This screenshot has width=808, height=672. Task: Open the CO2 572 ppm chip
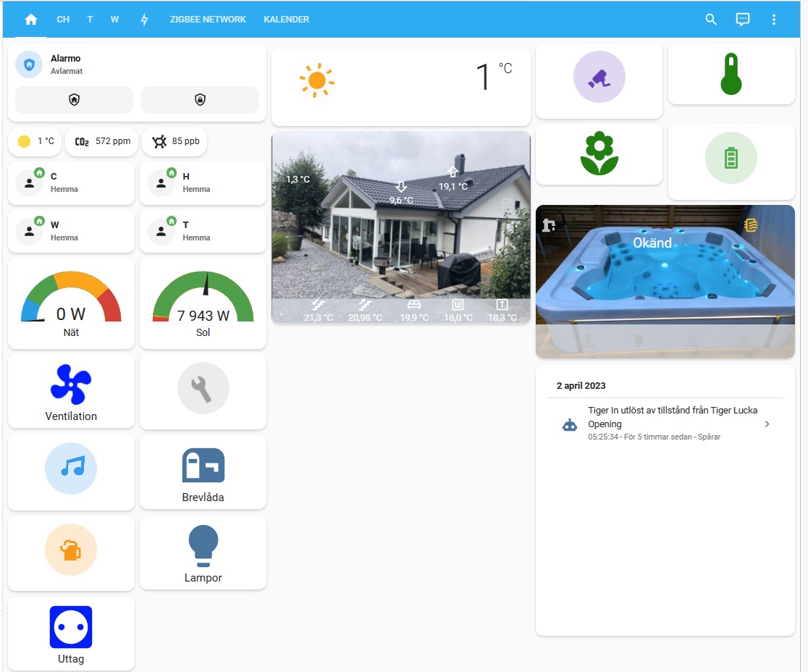[x=102, y=141]
